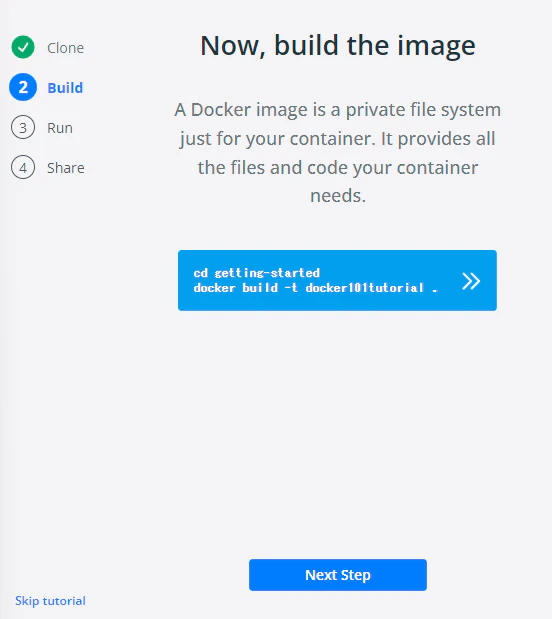Click the green checkmark icon beside Clone
The image size is (552, 619).
pos(23,47)
